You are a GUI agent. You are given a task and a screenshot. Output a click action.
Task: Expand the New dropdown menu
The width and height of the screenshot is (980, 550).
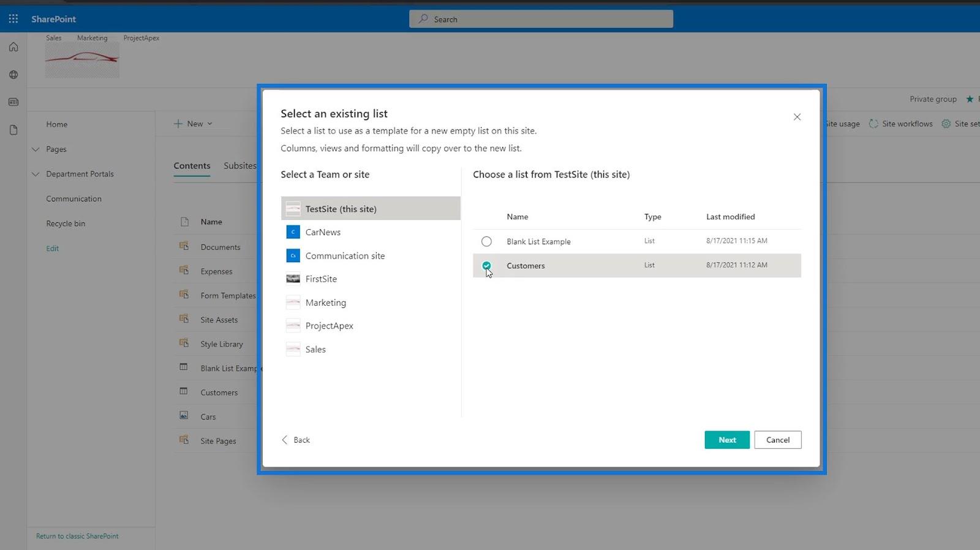click(194, 124)
